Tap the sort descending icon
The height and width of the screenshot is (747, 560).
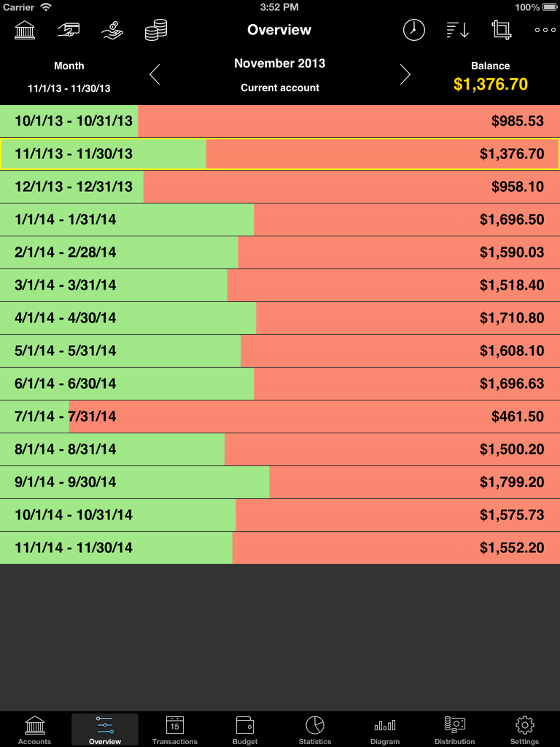click(x=458, y=30)
